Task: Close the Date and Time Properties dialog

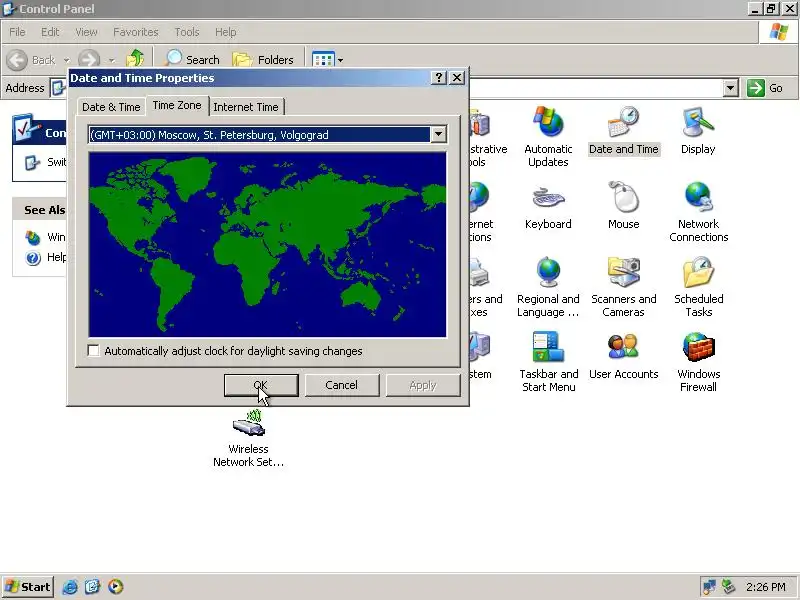Action: pos(457,78)
